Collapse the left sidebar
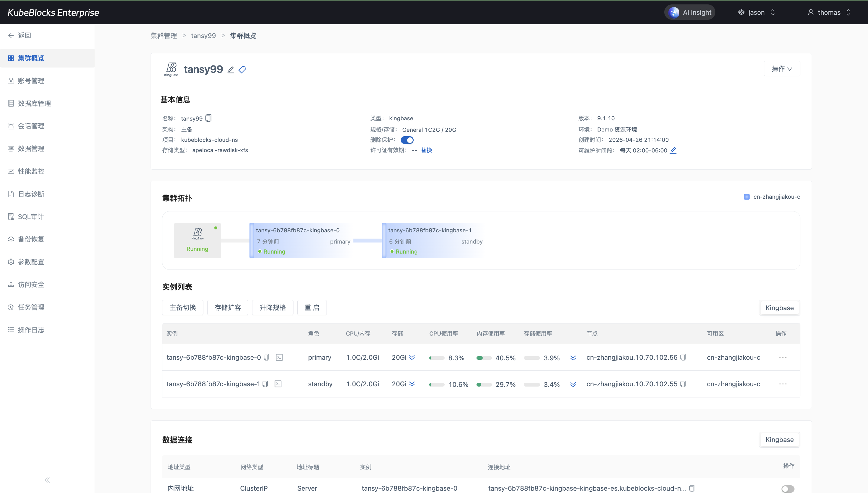 47,480
